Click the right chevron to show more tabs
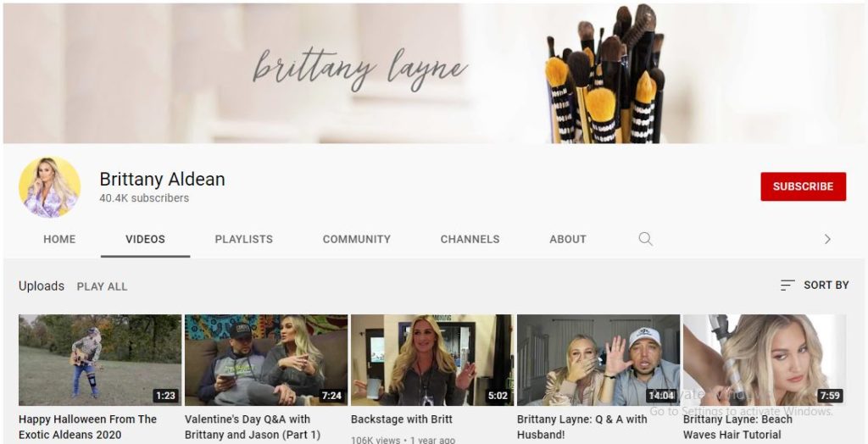Viewport: 868px width, 444px height. pos(827,239)
